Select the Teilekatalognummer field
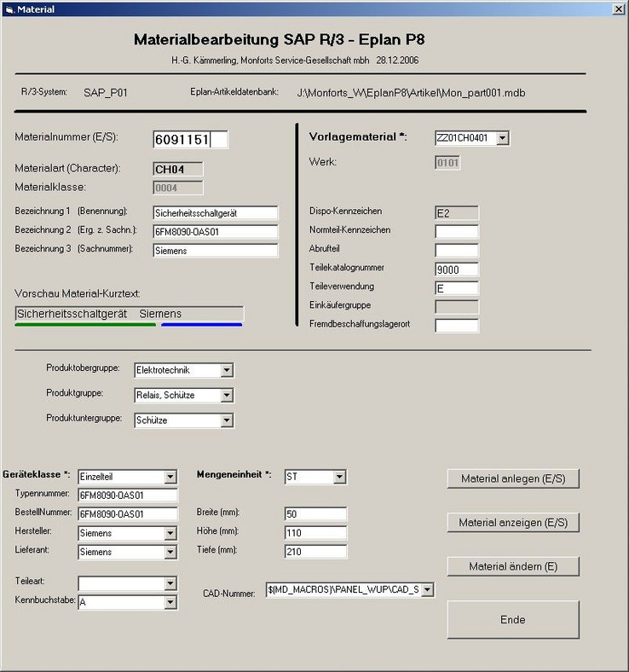Screen dimensions: 629x672 (x=456, y=269)
